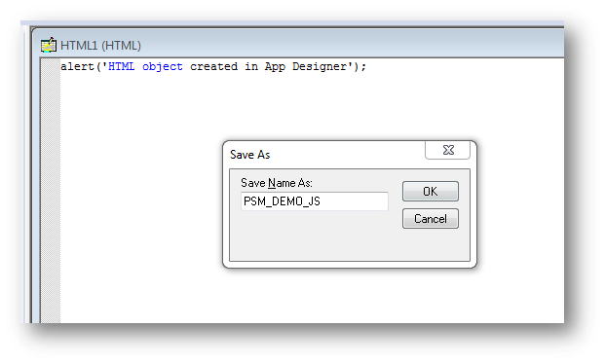The image size is (605, 364).
Task: Click the Save Name As label
Action: tap(277, 183)
